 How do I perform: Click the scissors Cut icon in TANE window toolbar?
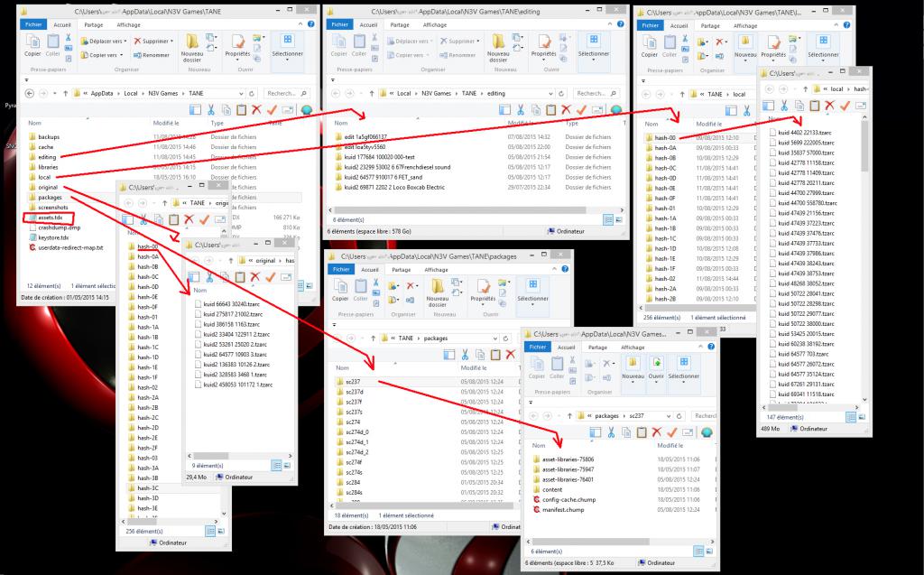pyautogui.click(x=211, y=110)
